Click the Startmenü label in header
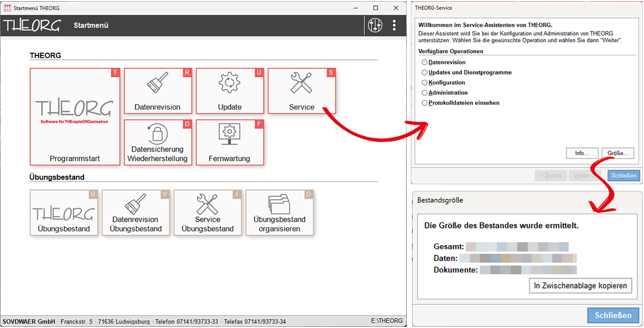Image resolution: width=644 pixels, height=328 pixels. 91,26
